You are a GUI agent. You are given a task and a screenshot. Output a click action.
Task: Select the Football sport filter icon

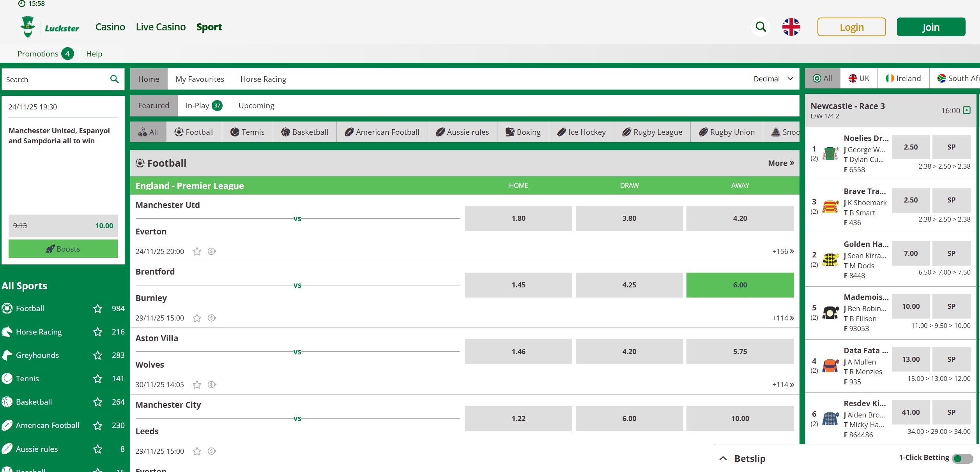180,132
